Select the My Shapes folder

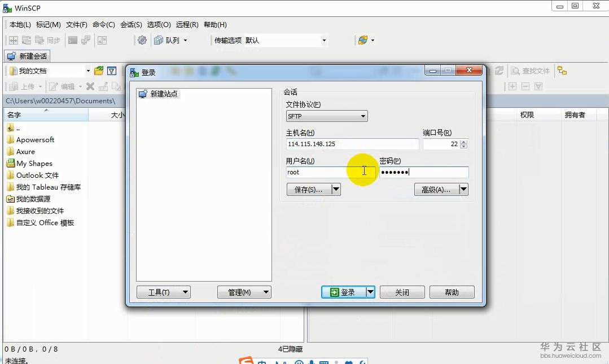point(34,164)
